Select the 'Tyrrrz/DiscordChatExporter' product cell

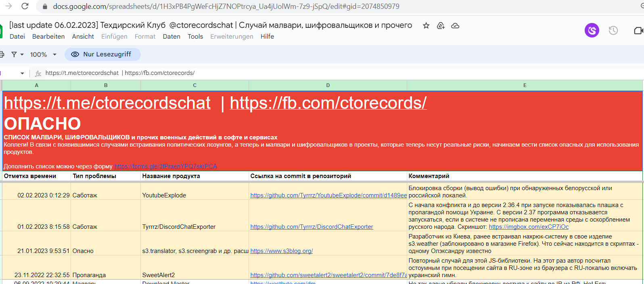click(x=194, y=216)
